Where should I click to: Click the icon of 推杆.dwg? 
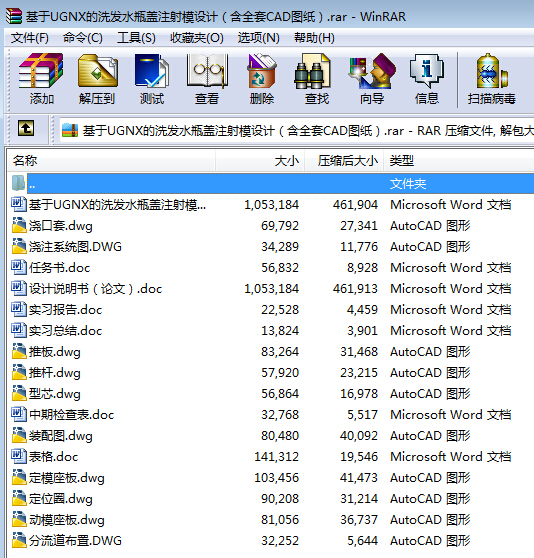coord(19,372)
